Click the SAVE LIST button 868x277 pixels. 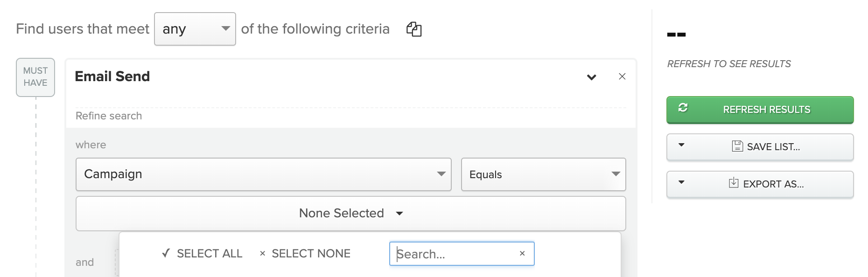pos(760,147)
